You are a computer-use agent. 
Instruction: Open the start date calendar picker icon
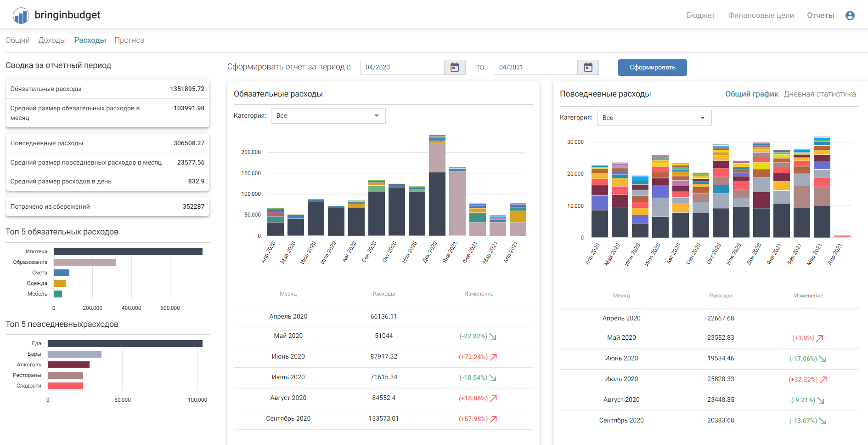tap(455, 68)
